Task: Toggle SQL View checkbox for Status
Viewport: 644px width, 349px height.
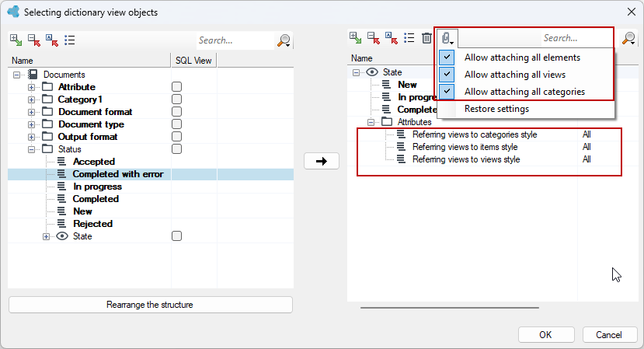Action: (176, 148)
